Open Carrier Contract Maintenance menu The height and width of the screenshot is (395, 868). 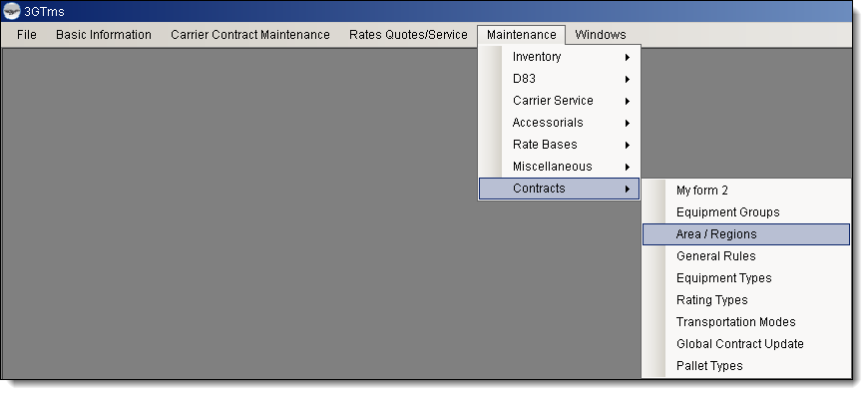pos(250,35)
